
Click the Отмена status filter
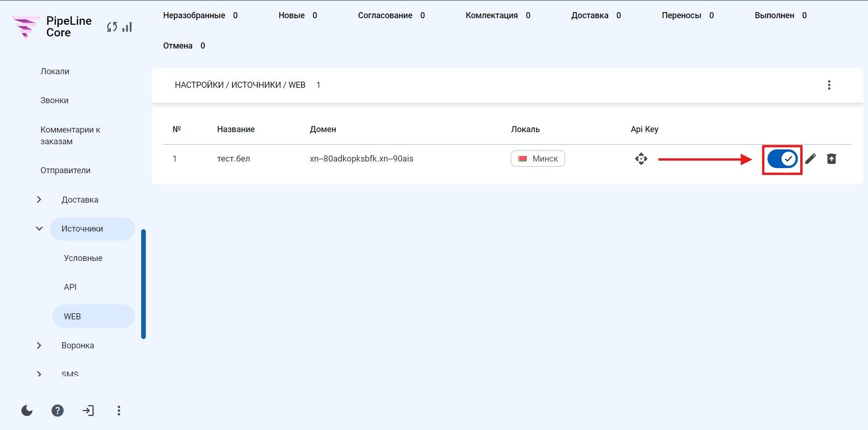(184, 46)
